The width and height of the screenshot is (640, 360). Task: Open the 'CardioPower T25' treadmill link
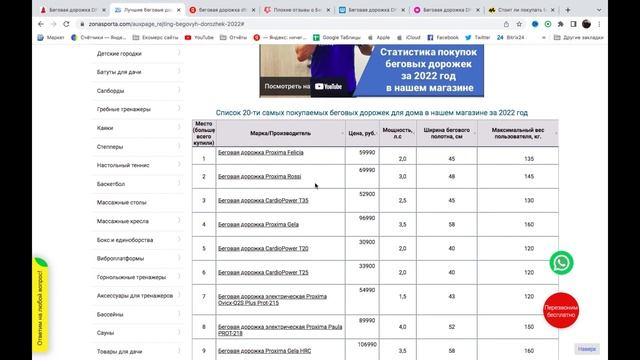click(263, 272)
